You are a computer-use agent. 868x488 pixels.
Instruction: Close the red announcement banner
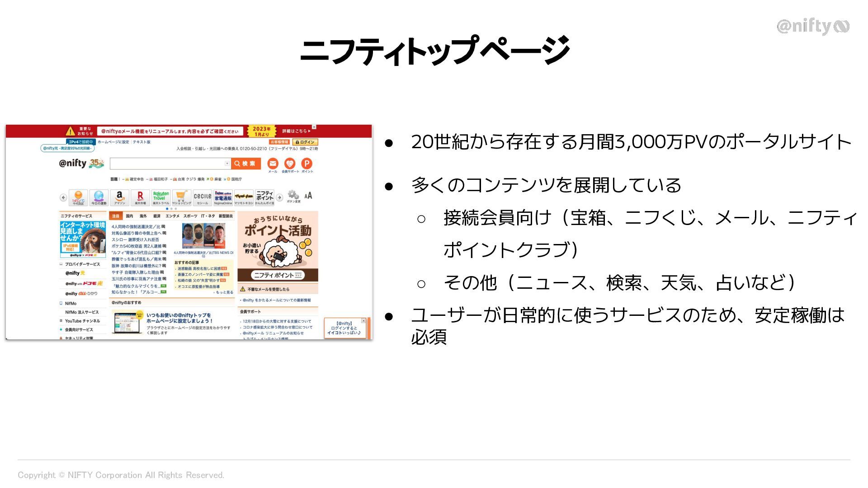point(314,127)
